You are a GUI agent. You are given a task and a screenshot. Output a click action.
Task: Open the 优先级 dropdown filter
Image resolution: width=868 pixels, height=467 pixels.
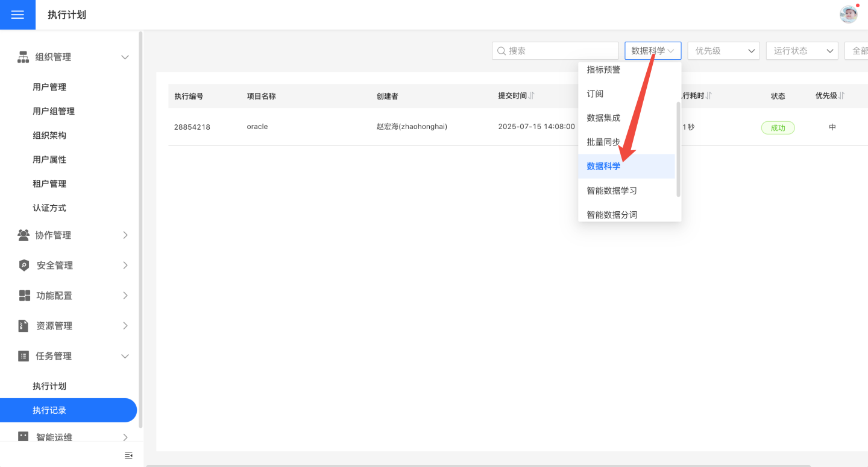pos(723,51)
